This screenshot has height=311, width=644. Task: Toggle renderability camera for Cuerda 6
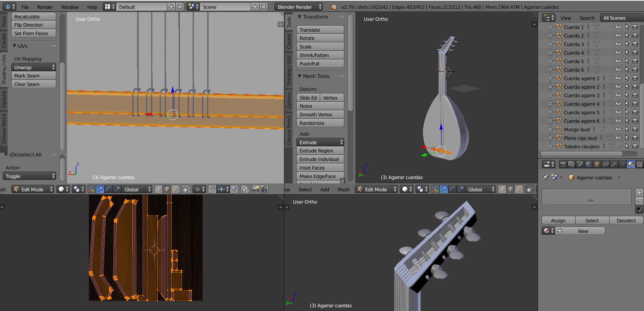[x=635, y=70]
